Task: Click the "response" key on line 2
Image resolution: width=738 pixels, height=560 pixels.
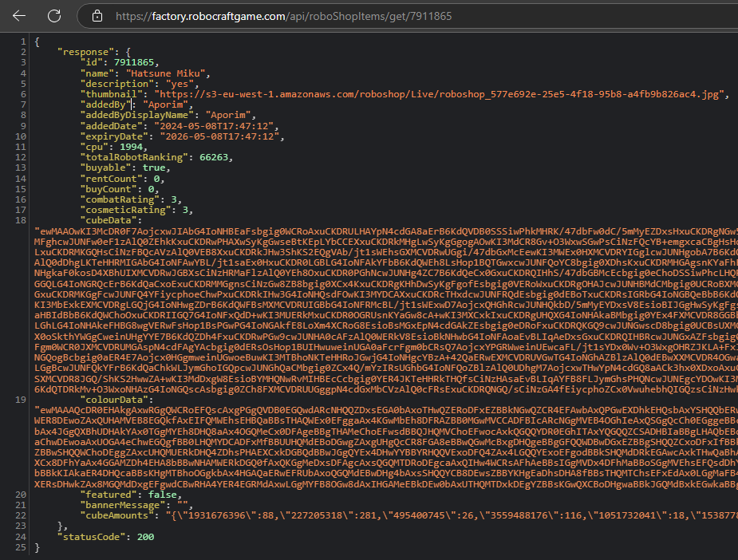Action: tap(85, 52)
